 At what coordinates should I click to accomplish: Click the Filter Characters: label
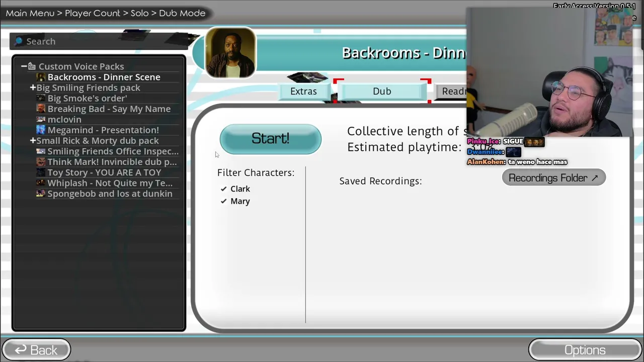coord(256,172)
